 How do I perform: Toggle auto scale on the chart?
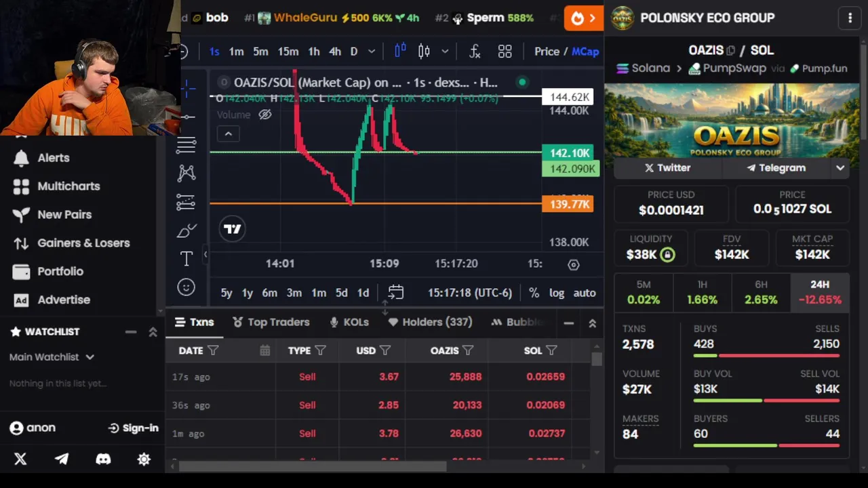(x=585, y=293)
